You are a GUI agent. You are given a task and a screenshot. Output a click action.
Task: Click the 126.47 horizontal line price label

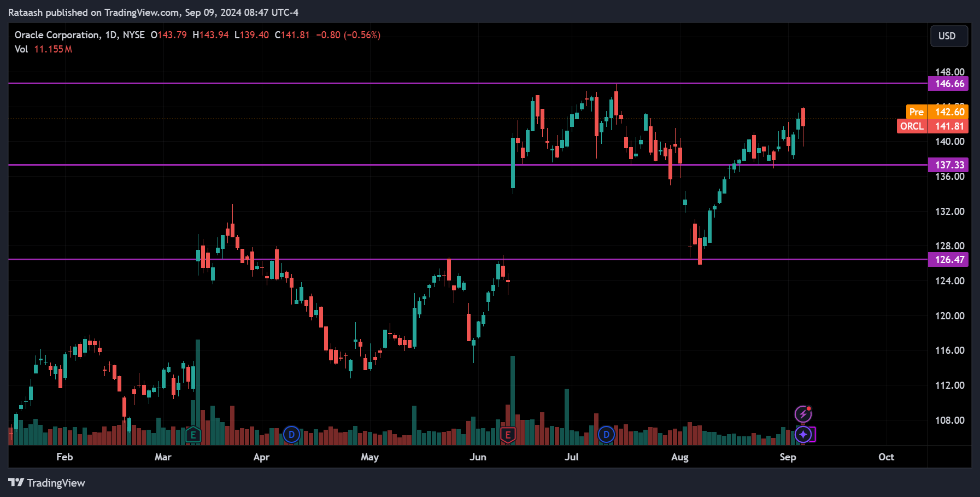click(x=948, y=260)
